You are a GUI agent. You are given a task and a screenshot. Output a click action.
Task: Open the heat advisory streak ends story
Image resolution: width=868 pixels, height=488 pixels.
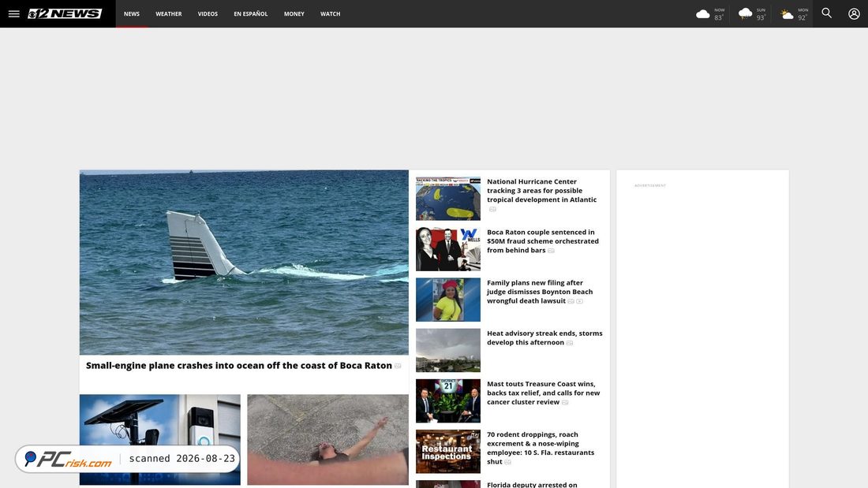(x=544, y=337)
